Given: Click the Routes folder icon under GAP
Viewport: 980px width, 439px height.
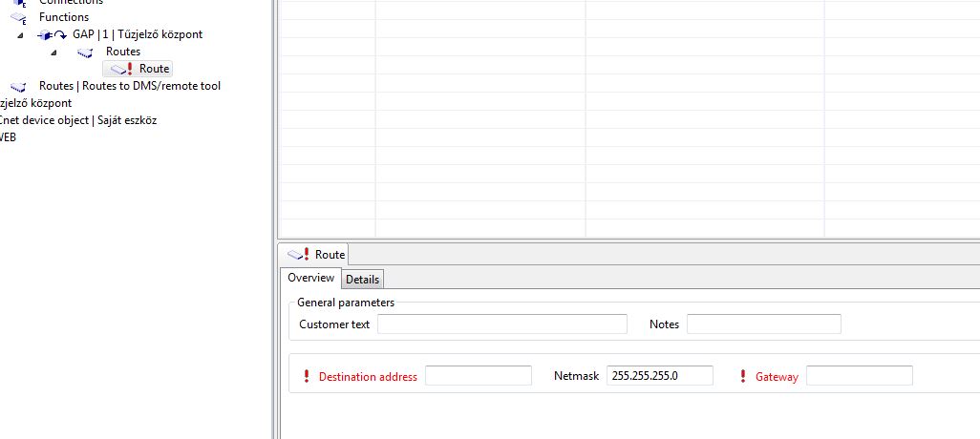Looking at the screenshot, I should pos(85,52).
